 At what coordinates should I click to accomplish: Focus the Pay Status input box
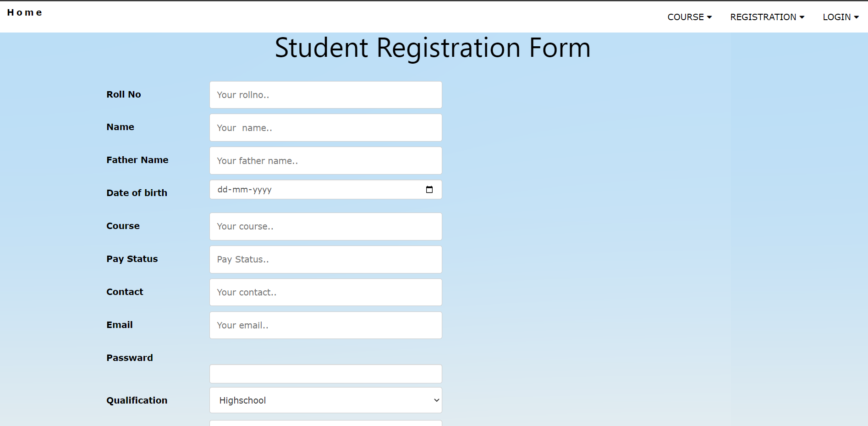[325, 259]
